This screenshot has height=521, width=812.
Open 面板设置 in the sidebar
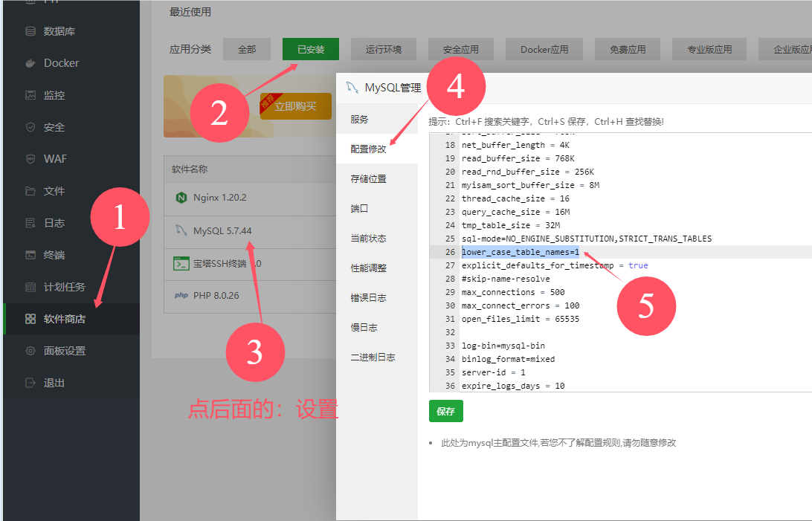click(x=64, y=351)
